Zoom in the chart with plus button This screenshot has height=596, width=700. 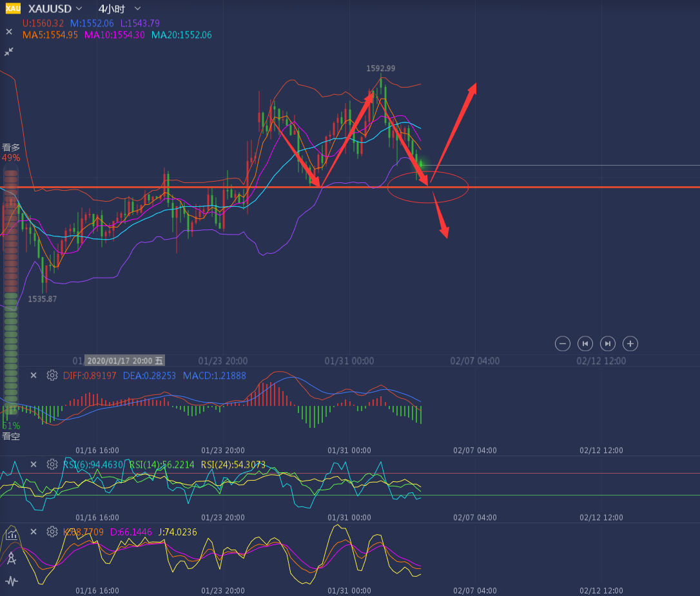pyautogui.click(x=630, y=343)
